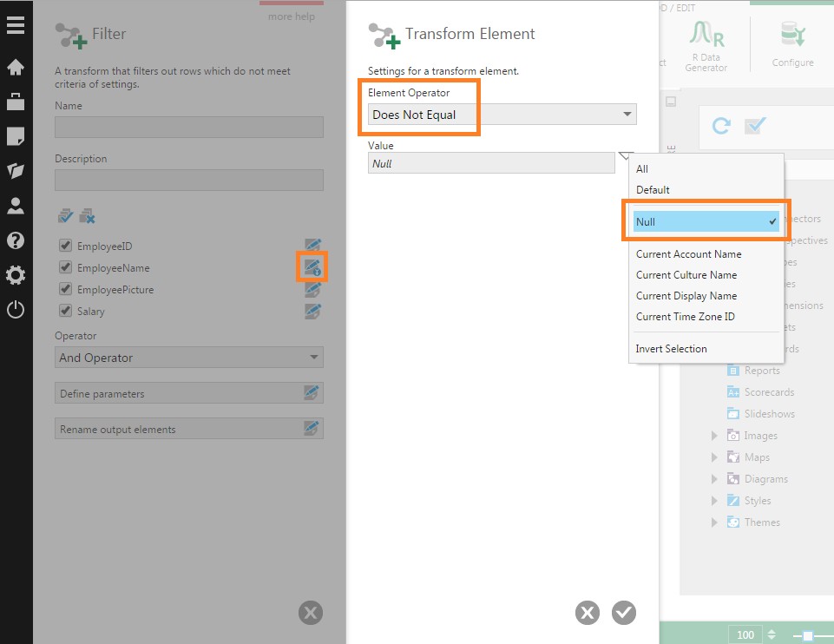Confirm the Transform Element with the checkmark

[623, 613]
